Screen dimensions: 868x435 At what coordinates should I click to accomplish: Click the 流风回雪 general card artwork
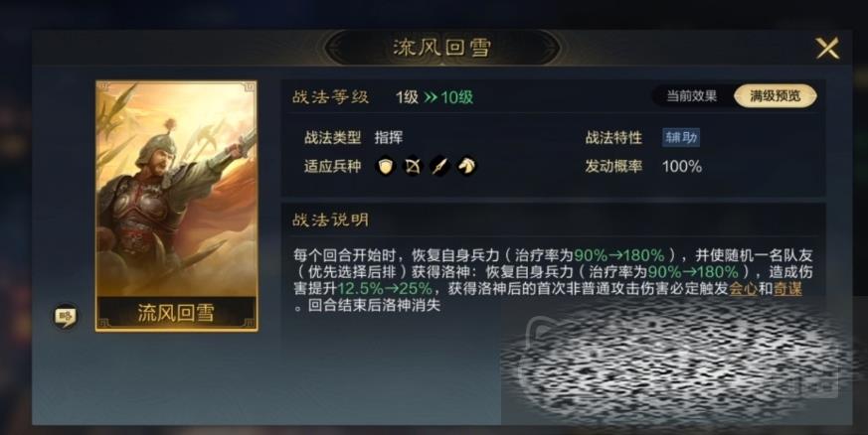pos(177,189)
